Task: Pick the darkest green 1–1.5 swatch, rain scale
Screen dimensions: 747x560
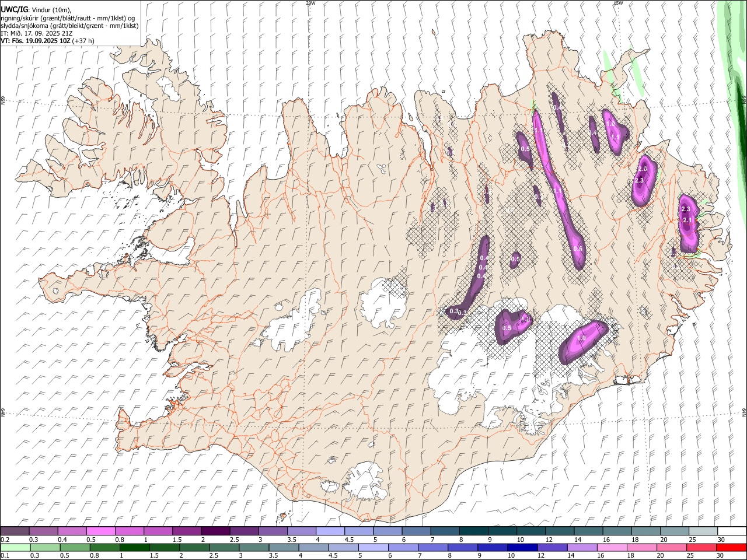Action: point(134,547)
